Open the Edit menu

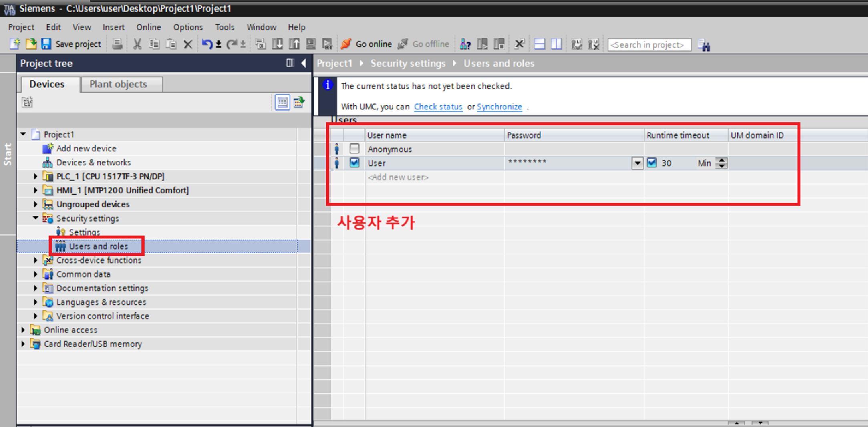click(53, 27)
